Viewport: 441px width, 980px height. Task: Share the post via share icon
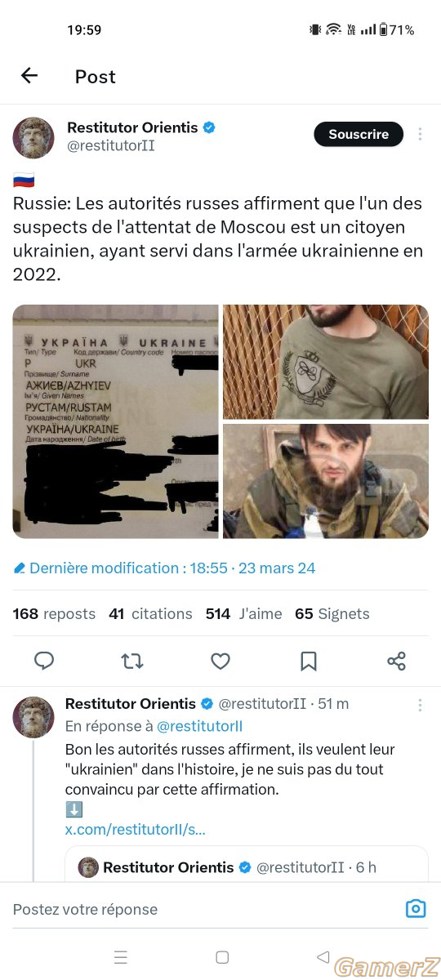[x=397, y=661]
